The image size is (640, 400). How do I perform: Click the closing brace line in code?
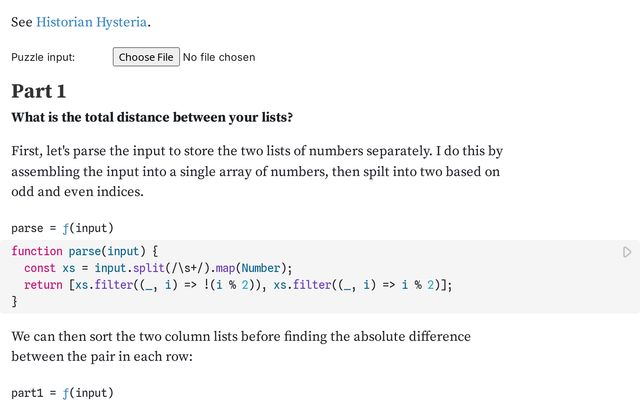15,300
